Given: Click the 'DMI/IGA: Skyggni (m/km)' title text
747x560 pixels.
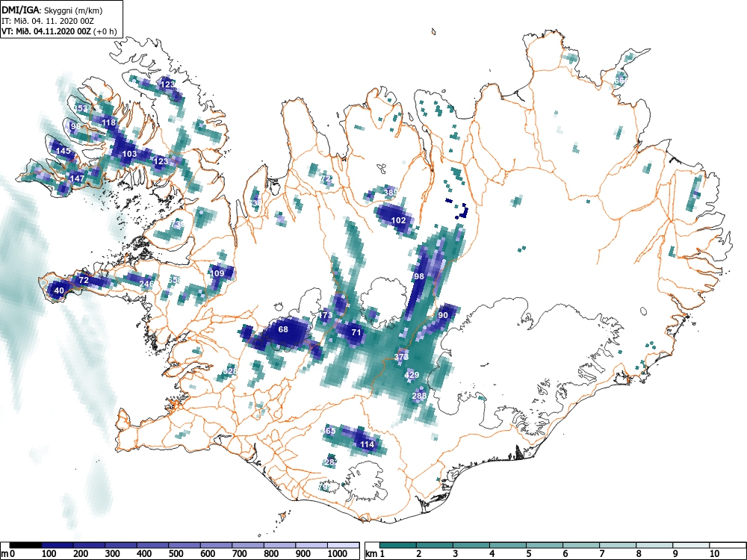Looking at the screenshot, I should (x=52, y=10).
